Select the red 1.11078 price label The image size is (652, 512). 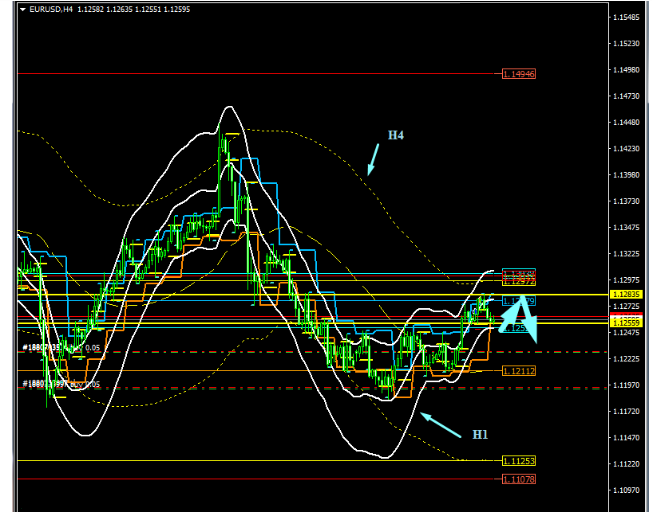[x=518, y=479]
